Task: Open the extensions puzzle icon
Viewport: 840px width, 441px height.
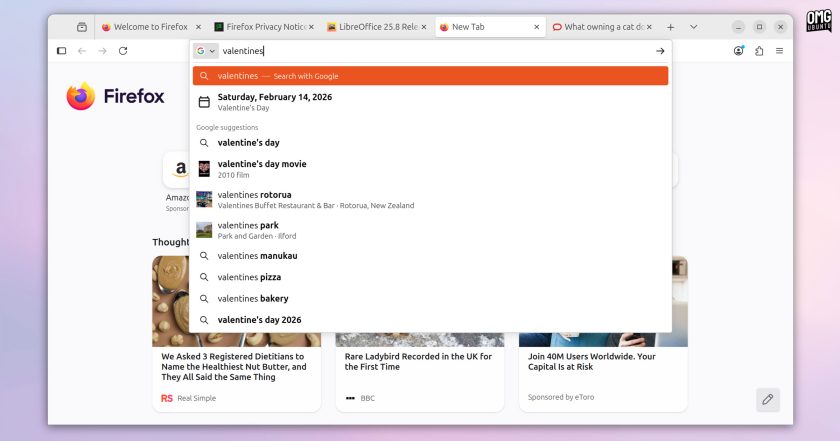Action: [x=759, y=51]
